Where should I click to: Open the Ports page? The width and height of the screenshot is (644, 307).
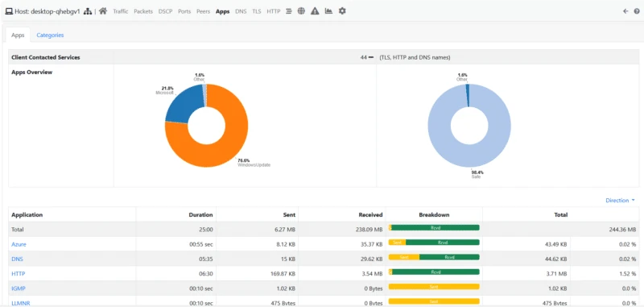click(184, 11)
